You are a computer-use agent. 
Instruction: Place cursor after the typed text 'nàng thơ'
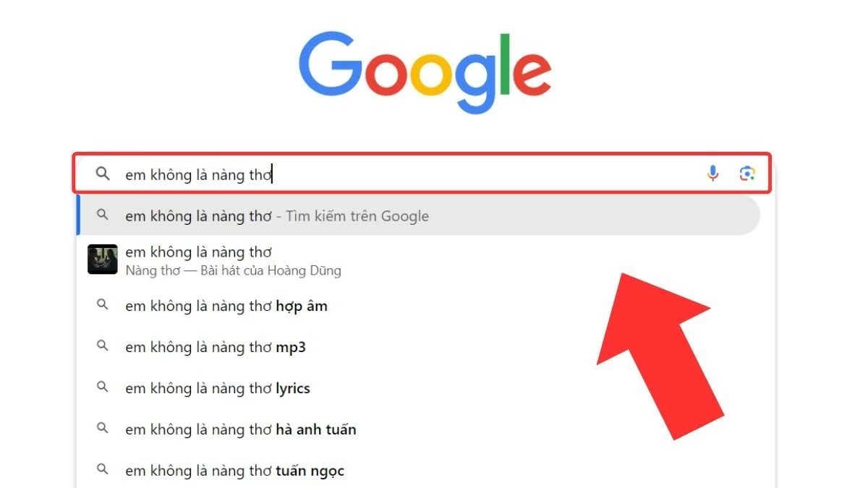click(274, 174)
